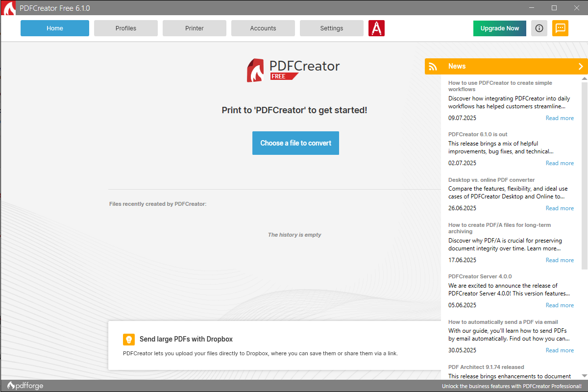The width and height of the screenshot is (588, 392).
Task: Open the orange feedback chat icon
Action: pyautogui.click(x=560, y=28)
